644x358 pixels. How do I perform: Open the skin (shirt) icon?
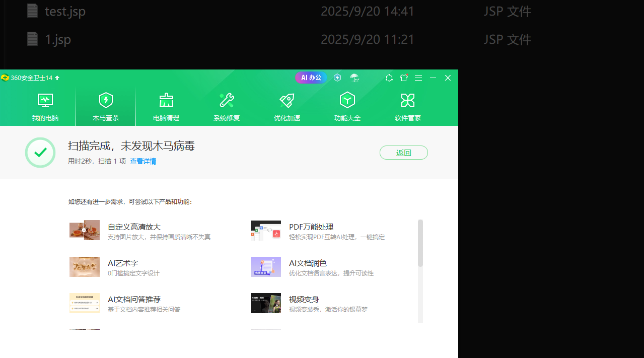pyautogui.click(x=404, y=78)
